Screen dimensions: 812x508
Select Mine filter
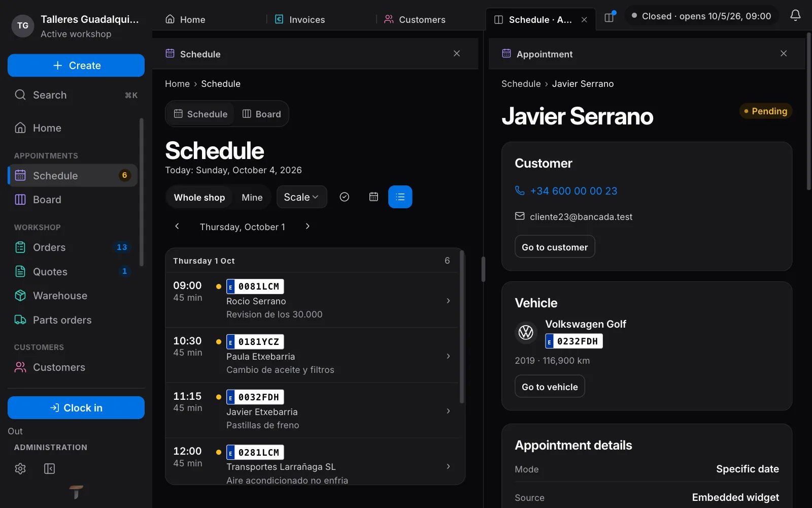tap(252, 198)
